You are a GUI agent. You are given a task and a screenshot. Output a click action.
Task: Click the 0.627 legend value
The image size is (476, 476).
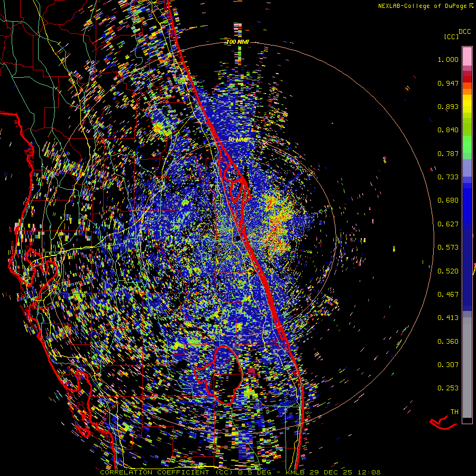(x=448, y=224)
